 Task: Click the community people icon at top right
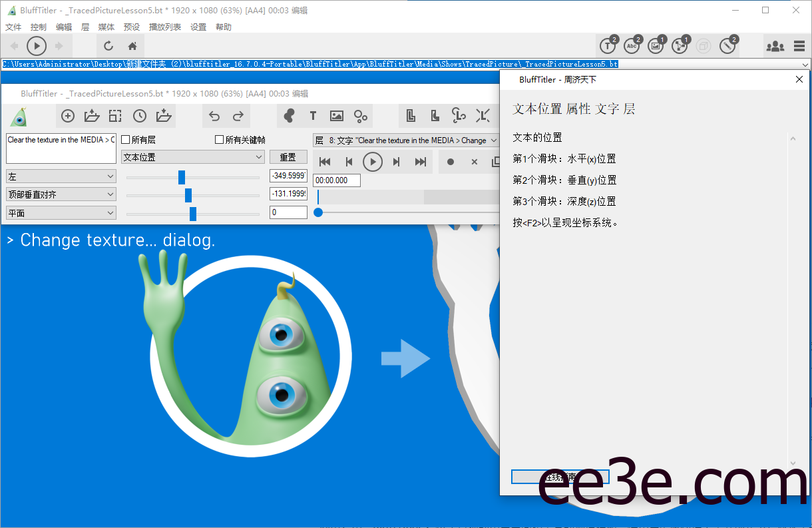click(x=775, y=46)
